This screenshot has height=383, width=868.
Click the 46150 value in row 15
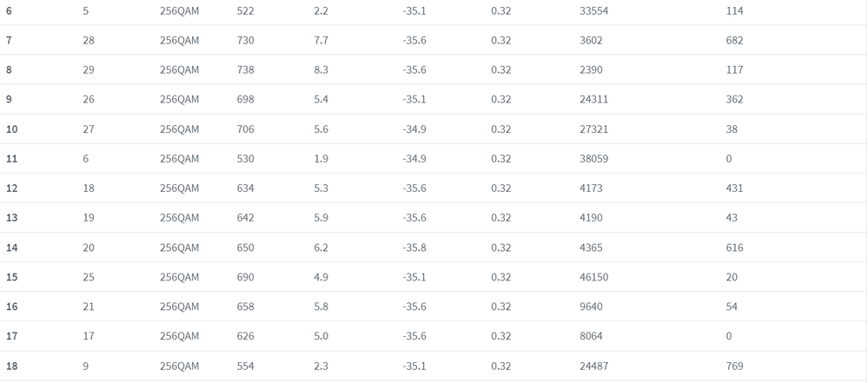[594, 277]
